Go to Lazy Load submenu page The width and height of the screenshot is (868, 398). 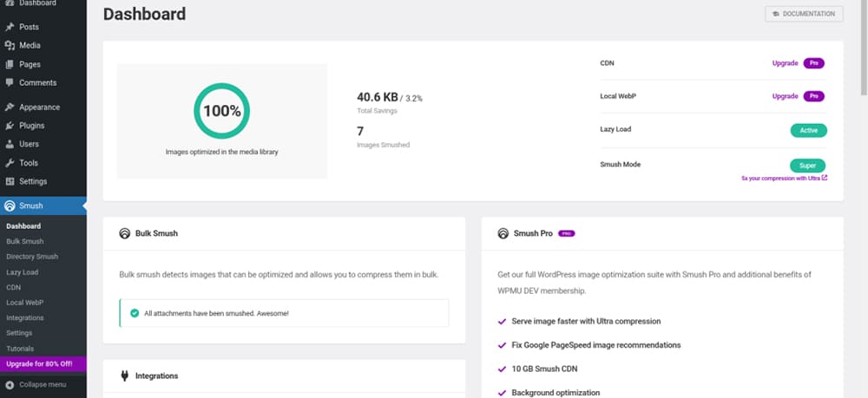pos(23,272)
